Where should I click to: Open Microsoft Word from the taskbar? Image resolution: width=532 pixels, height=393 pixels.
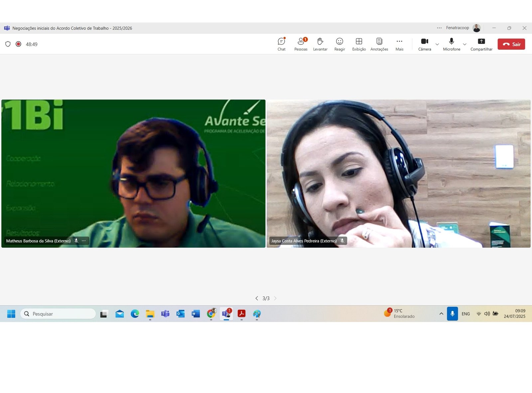(x=196, y=313)
